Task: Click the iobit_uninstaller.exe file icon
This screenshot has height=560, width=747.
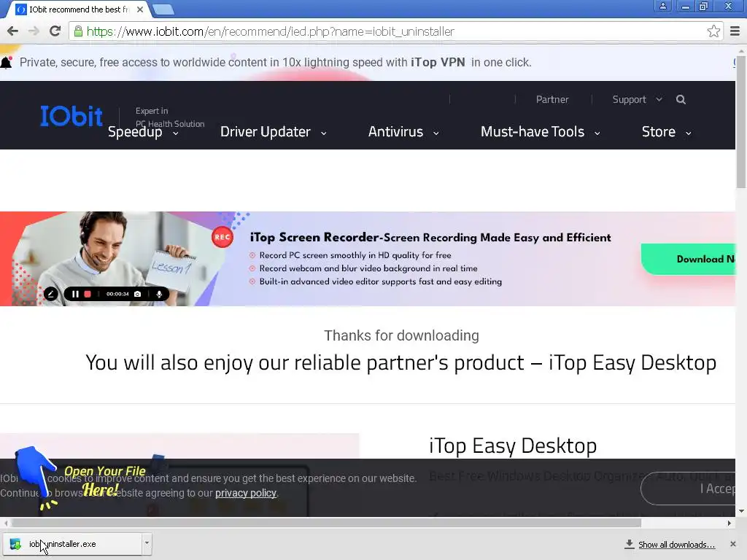Action: (15, 544)
